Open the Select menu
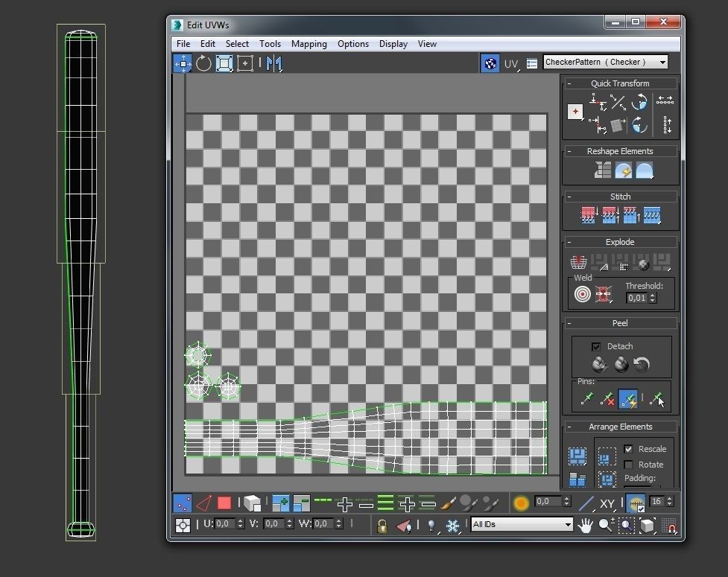 [x=237, y=44]
